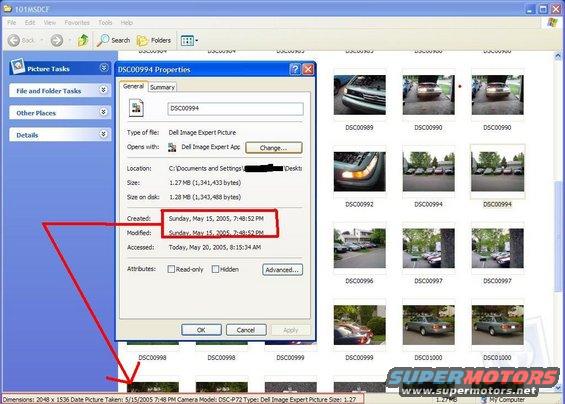Viewport: 565px width, 404px height.
Task: Select the DSC00992 headlight thumbnail
Action: click(360, 172)
